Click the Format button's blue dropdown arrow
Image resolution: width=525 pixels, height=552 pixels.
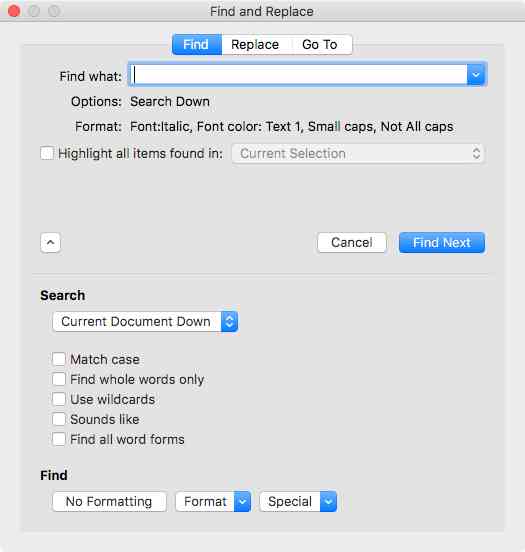coord(242,501)
